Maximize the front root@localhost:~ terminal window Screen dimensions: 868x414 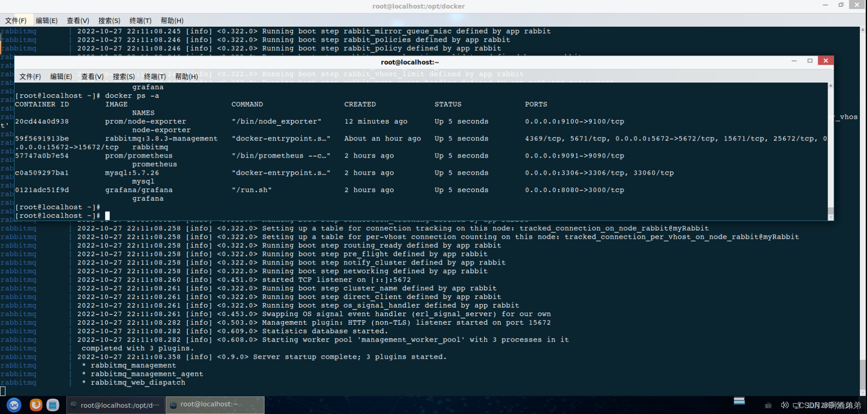(810, 61)
